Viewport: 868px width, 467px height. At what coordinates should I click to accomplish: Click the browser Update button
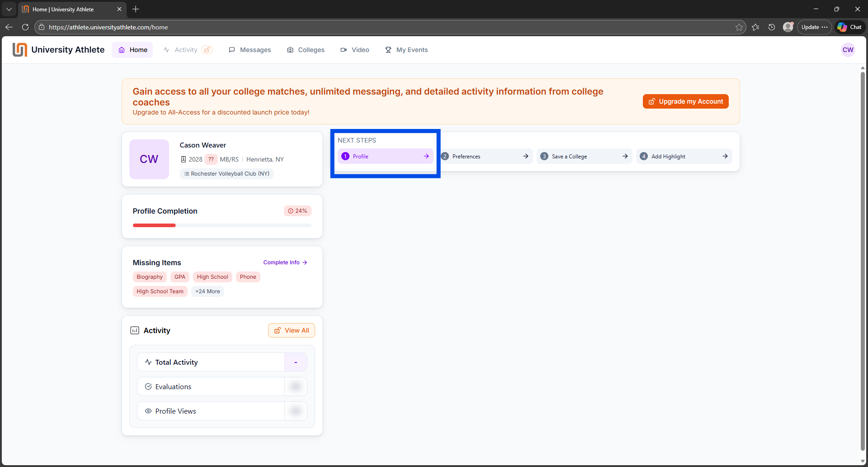[814, 27]
